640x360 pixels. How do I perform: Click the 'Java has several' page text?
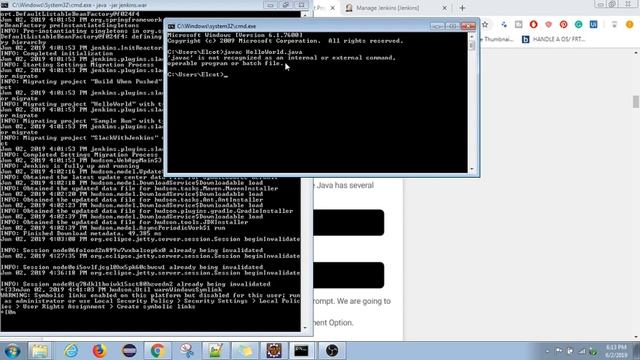[345, 185]
